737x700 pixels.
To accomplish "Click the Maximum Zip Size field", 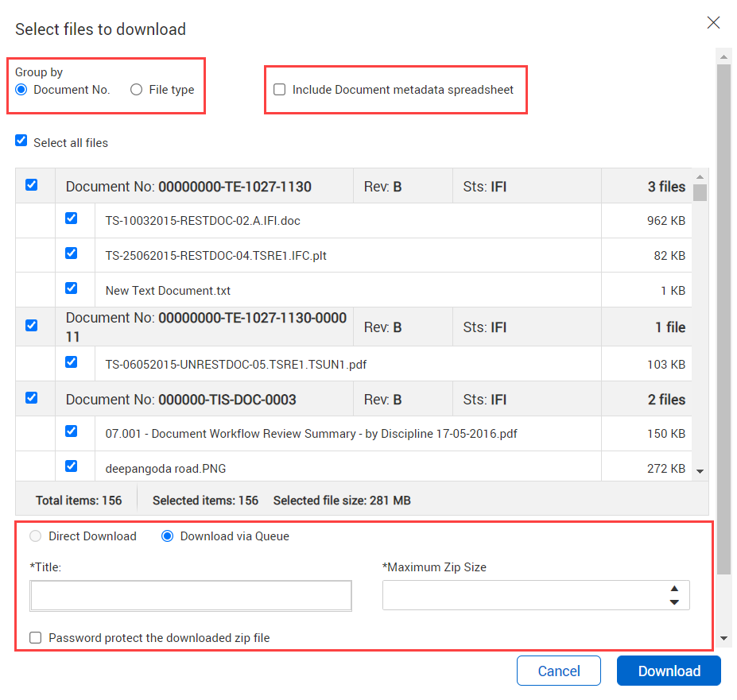I will pos(521,595).
